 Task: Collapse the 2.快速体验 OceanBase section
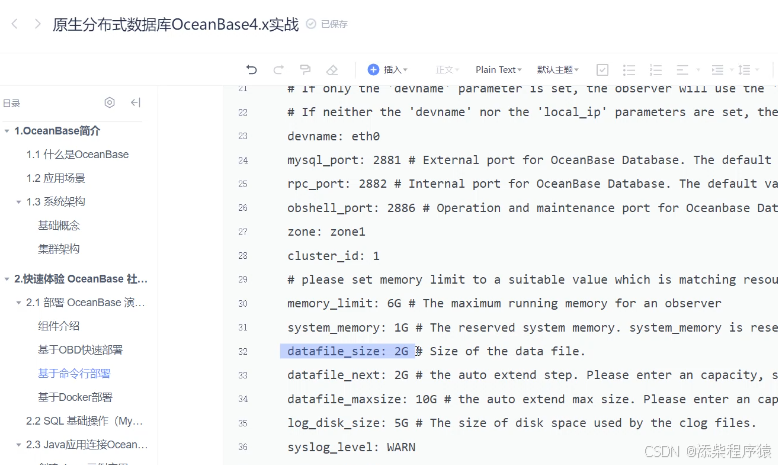point(6,279)
